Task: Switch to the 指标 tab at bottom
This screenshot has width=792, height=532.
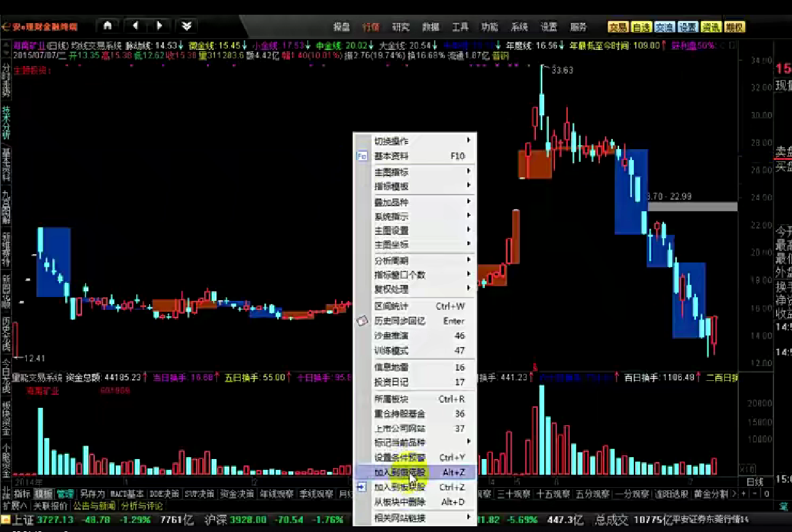Action: pyautogui.click(x=22, y=494)
